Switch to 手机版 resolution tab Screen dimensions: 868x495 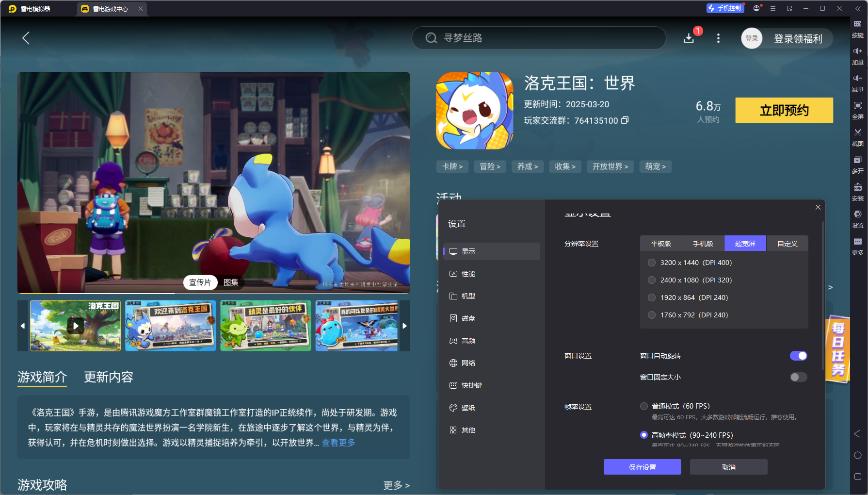pyautogui.click(x=703, y=244)
